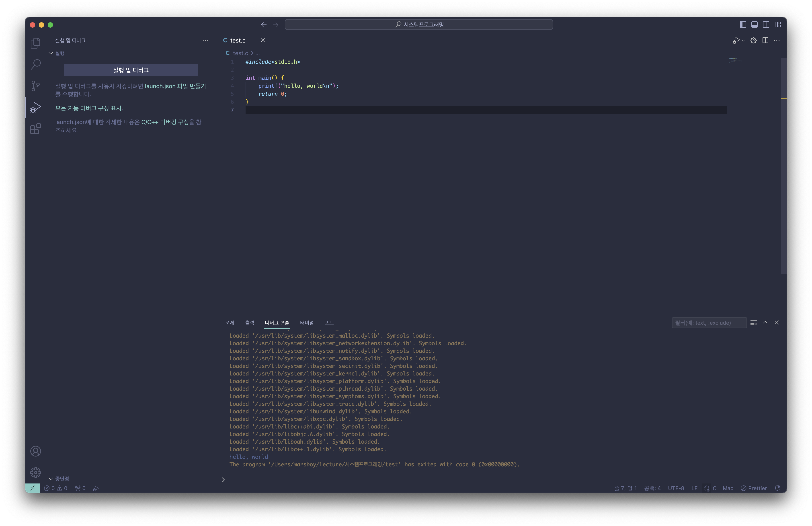Switch to the 터미널 panel tab
Image resolution: width=812 pixels, height=526 pixels.
pyautogui.click(x=306, y=322)
